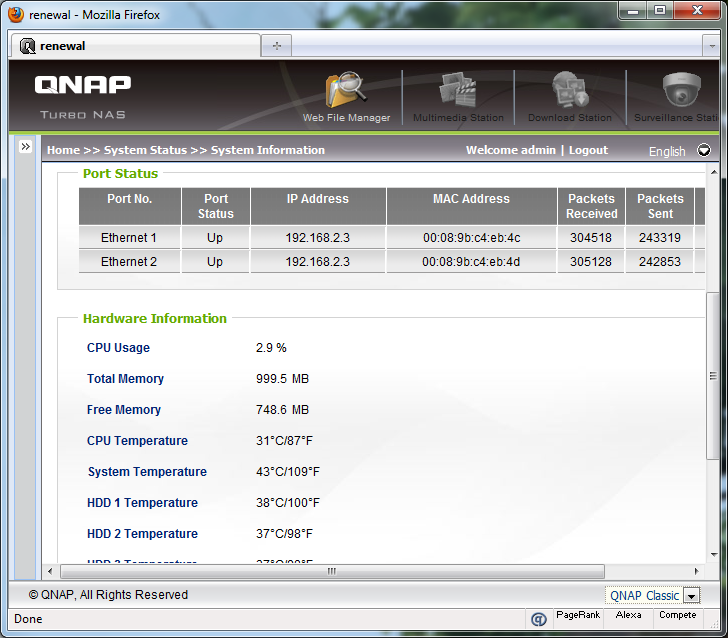Open the QNAP Classic theme dropdown
The height and width of the screenshot is (638, 728).
(692, 596)
